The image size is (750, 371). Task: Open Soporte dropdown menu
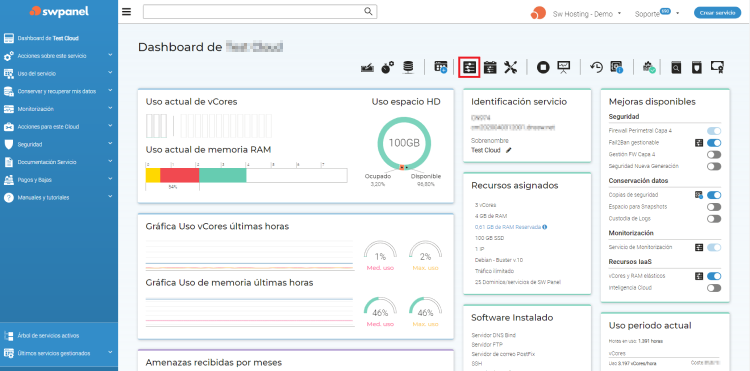coord(657,14)
